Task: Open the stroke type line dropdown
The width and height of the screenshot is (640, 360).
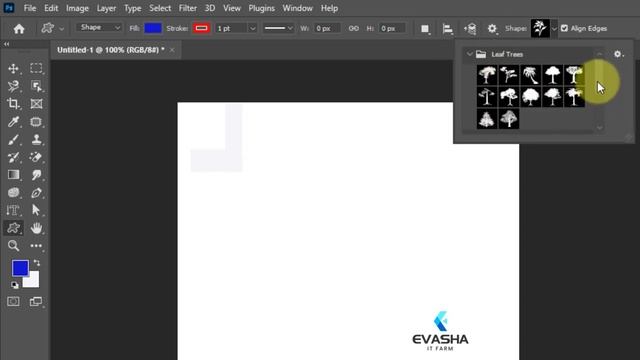Action: pyautogui.click(x=278, y=28)
